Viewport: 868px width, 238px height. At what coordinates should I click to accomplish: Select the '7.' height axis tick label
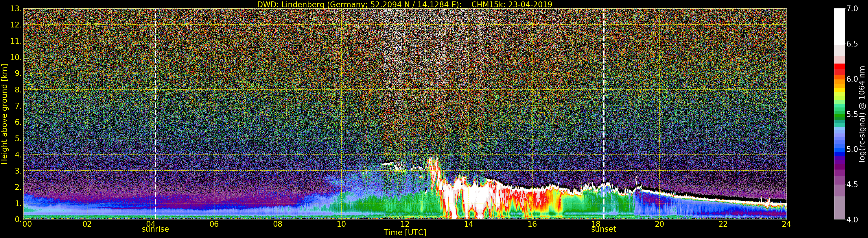click(18, 106)
